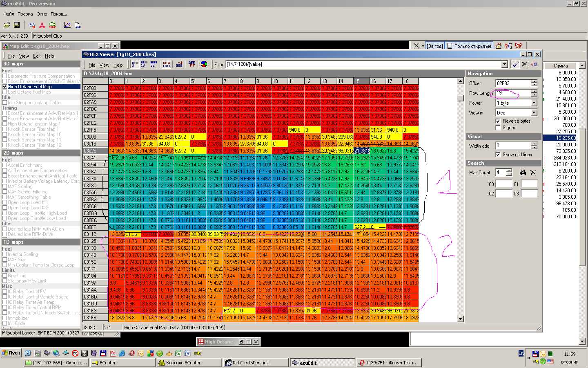Adjust the Width add spinner arrows
Screen dimensions: 588x368
(534, 146)
